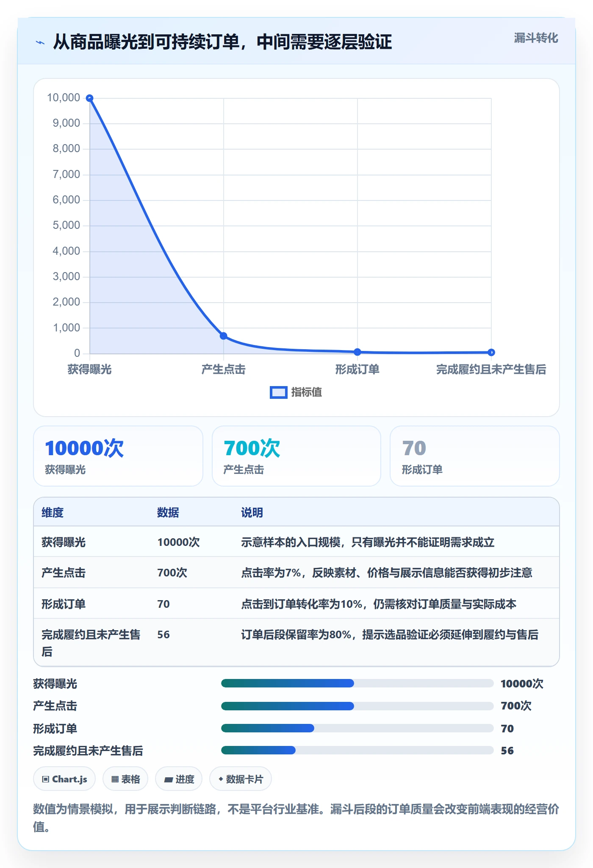This screenshot has height=868, width=593.
Task: Click the 数据卡片 diamond icon
Action: pyautogui.click(x=221, y=779)
